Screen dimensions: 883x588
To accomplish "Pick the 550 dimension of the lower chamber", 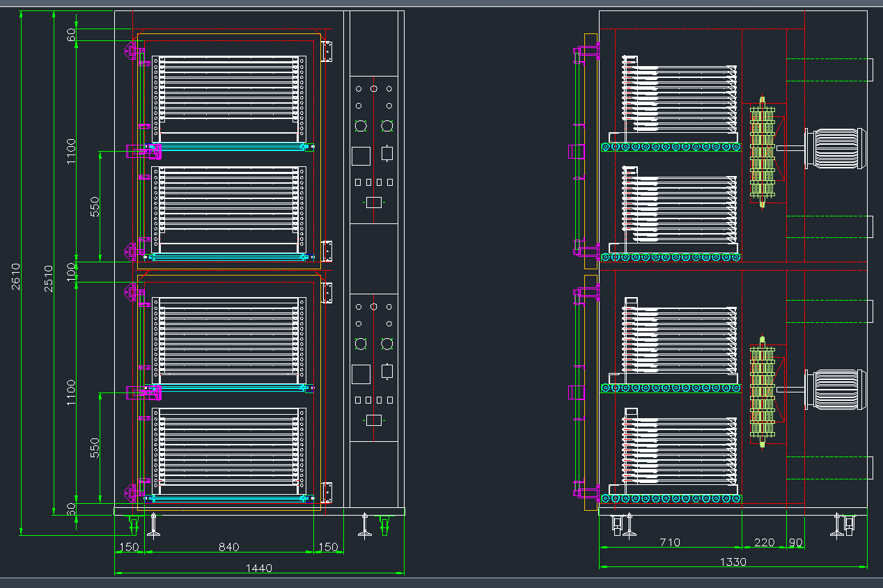I will click(95, 448).
